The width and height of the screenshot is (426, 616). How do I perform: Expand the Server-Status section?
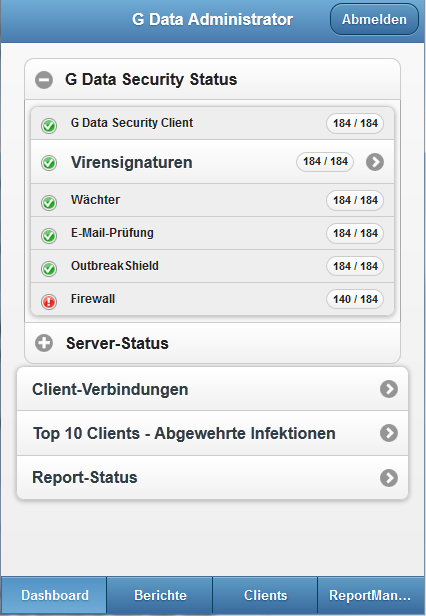pos(44,343)
